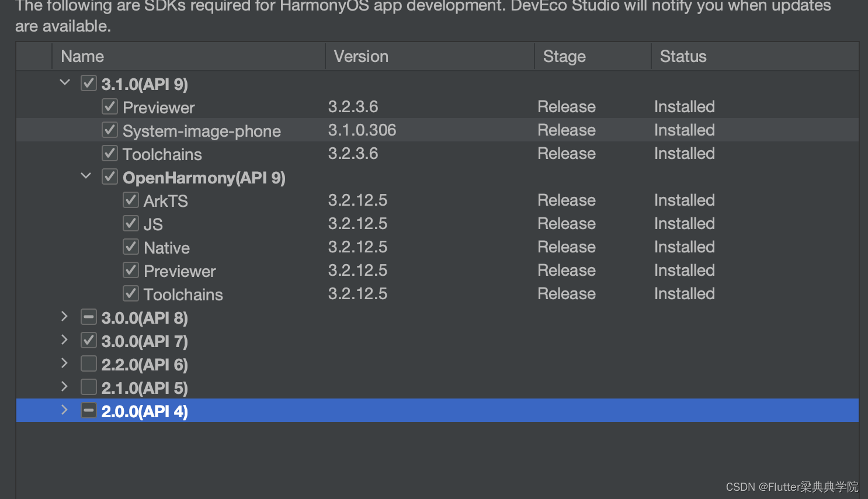Expand the 2.1.0(API 5) node
Screen dimensions: 868x499
[x=64, y=386]
